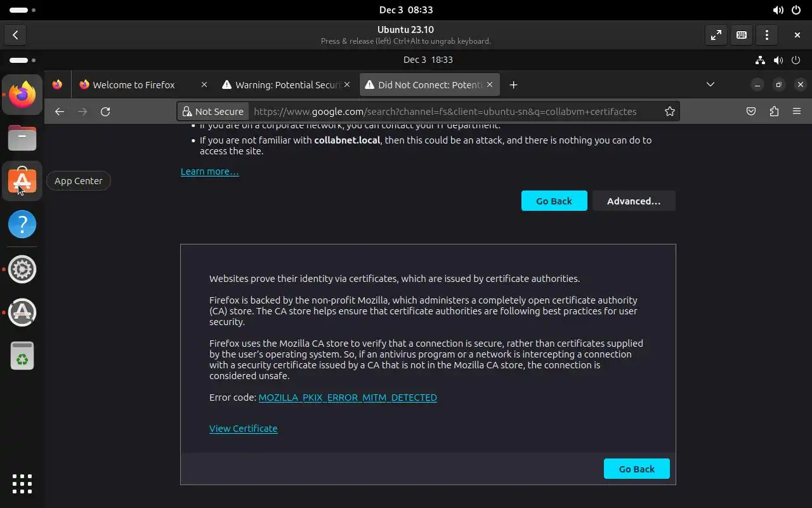This screenshot has height=508, width=812.
Task: Switch to the Welcome to Firefox tab
Action: 143,84
